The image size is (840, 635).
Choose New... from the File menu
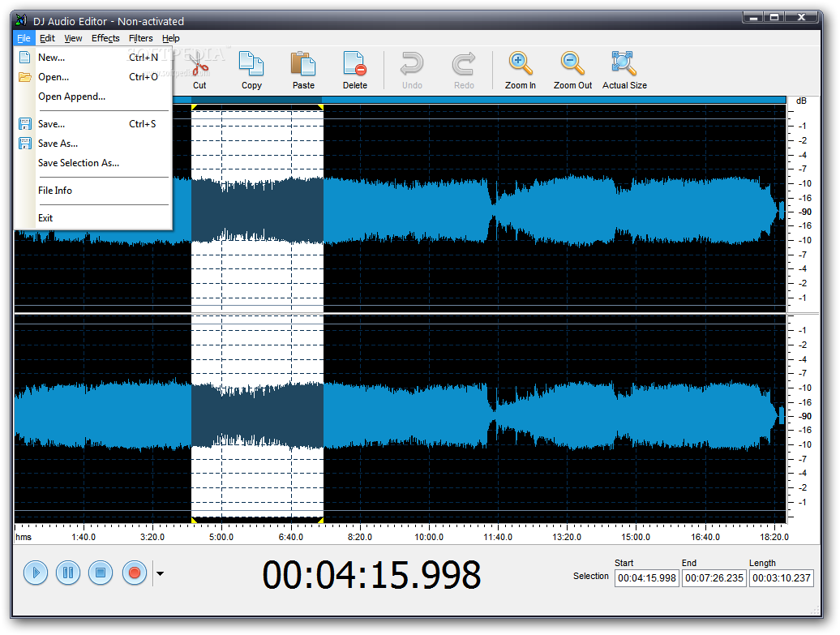pos(93,58)
